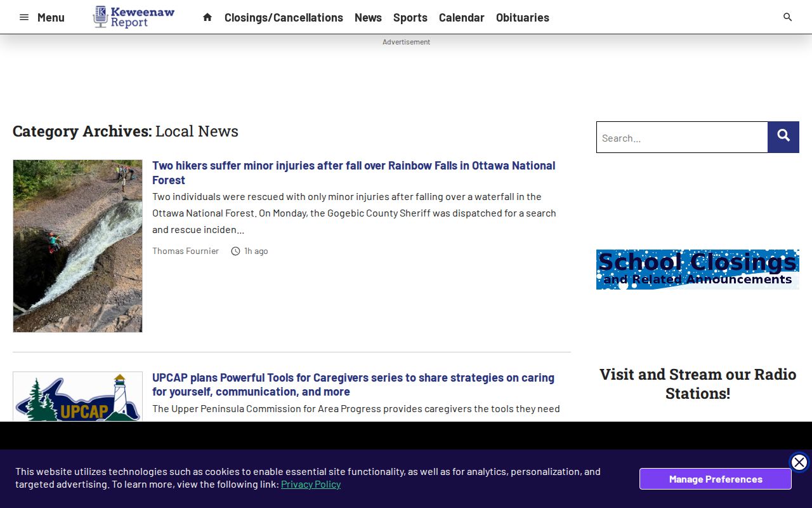The width and height of the screenshot is (812, 508).
Task: Click the '1h ago' timestamp text
Action: (256, 251)
